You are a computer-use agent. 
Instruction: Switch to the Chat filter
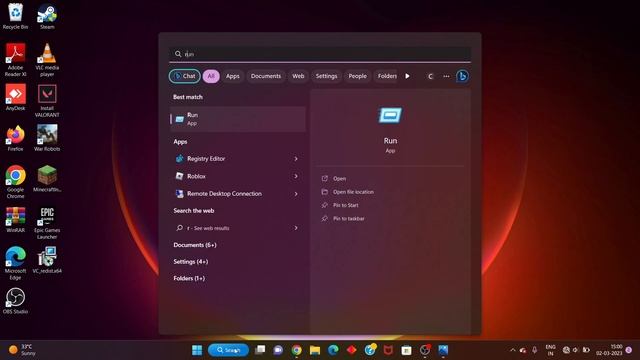[x=185, y=76]
